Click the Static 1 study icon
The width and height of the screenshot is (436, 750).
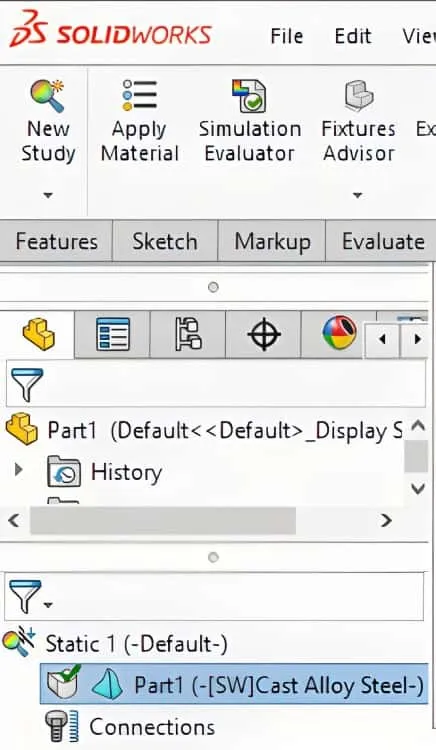point(19,642)
